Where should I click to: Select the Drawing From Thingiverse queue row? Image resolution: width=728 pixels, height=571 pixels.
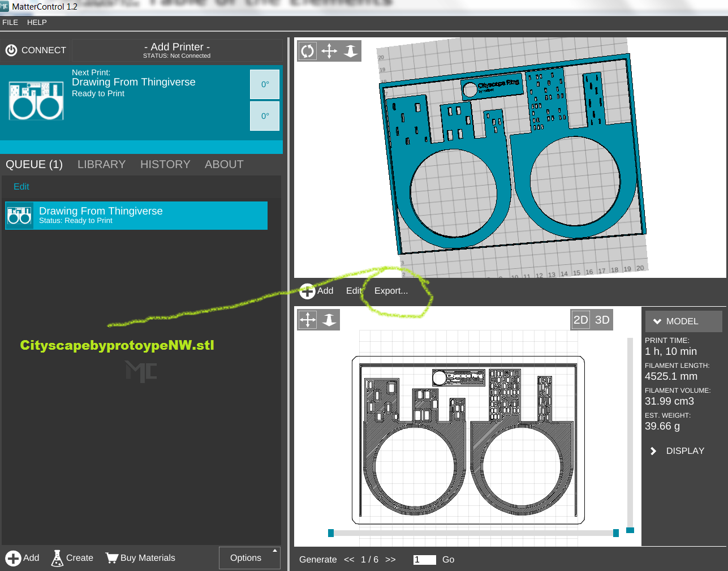136,216
